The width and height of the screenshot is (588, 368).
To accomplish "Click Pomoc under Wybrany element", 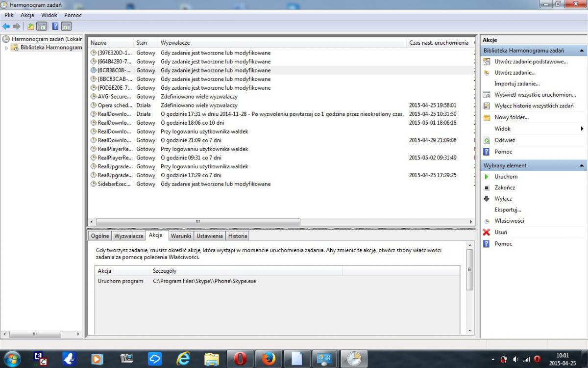I will tap(503, 244).
